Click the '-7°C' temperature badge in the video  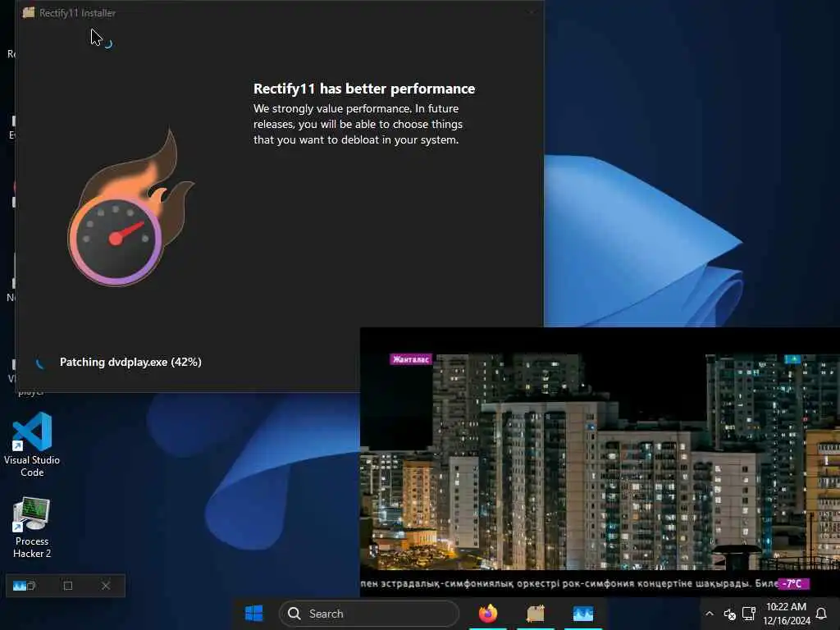click(793, 583)
